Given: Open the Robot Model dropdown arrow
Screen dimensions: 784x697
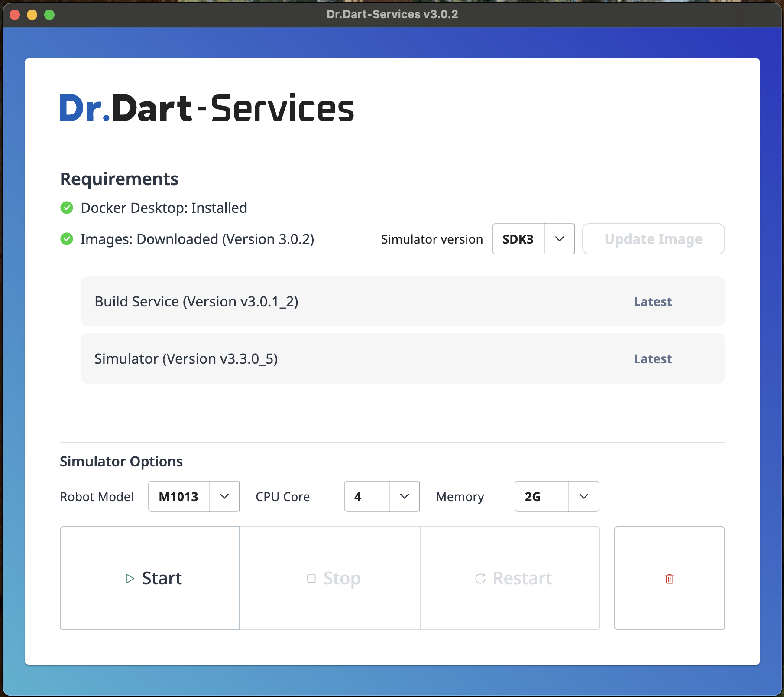Looking at the screenshot, I should 224,496.
